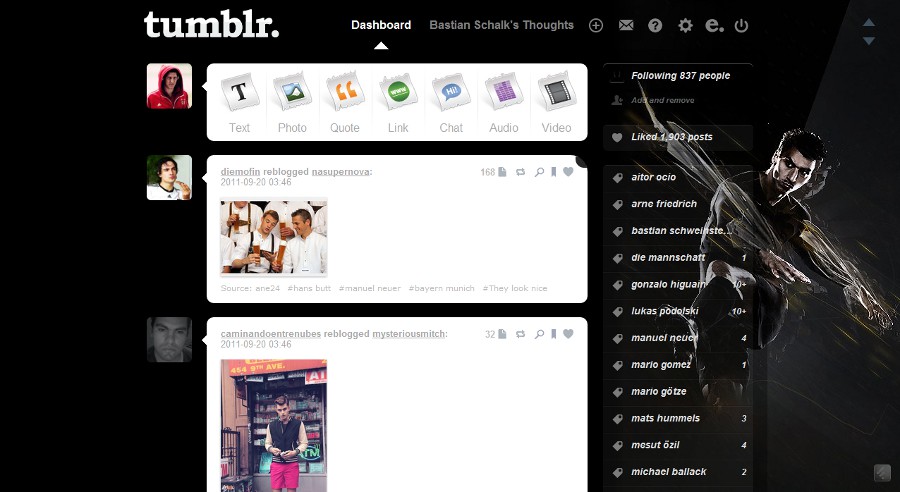View the 168 notes on diemofin post
Image resolution: width=900 pixels, height=492 pixels.
click(x=494, y=172)
